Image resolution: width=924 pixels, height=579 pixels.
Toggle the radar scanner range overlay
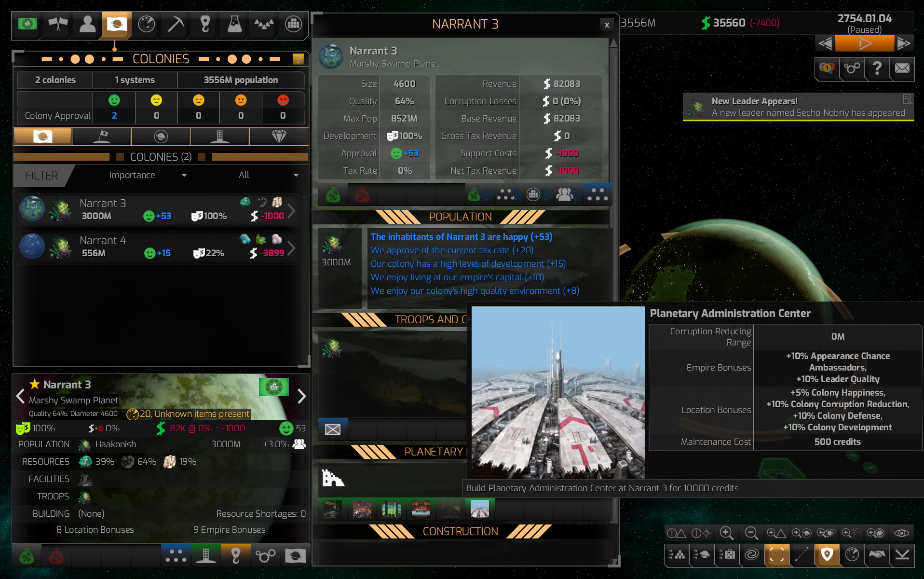pyautogui.click(x=852, y=555)
